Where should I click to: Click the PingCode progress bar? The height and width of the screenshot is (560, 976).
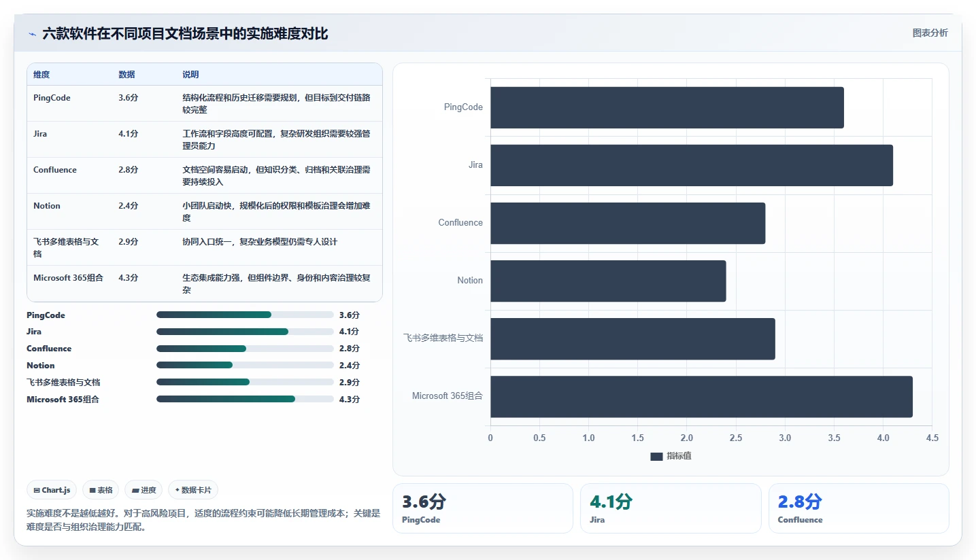tap(245, 315)
